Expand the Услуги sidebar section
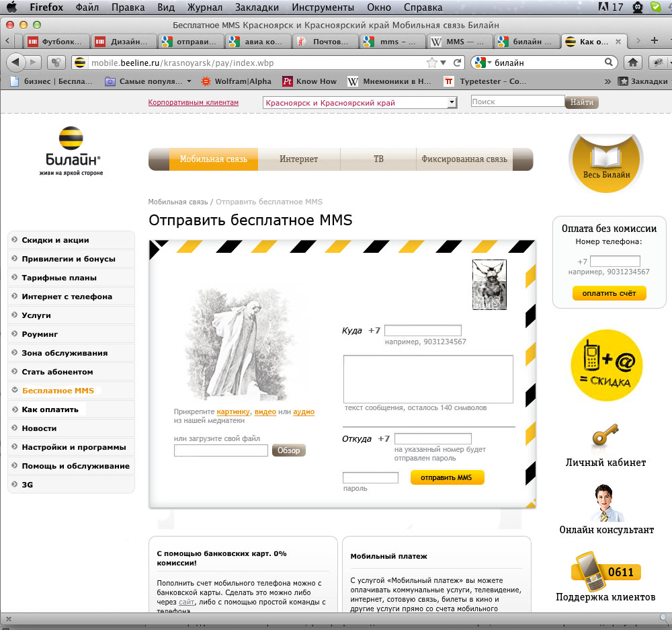 [36, 315]
